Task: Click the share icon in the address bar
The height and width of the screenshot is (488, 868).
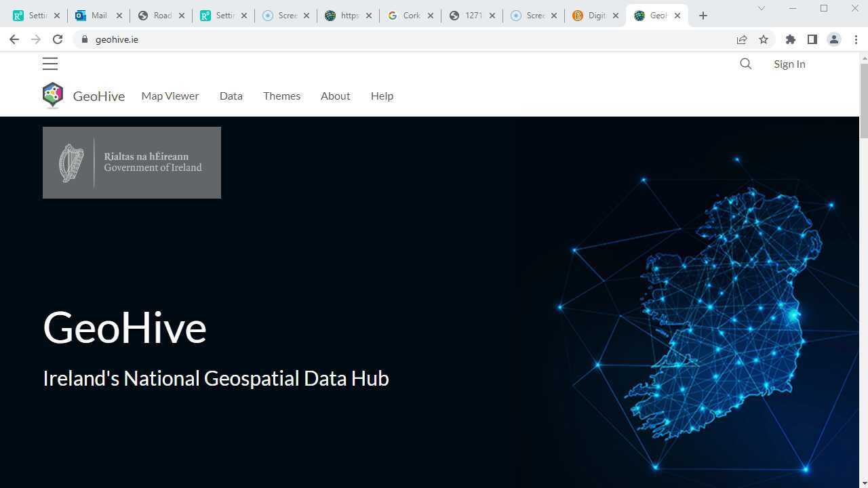Action: point(742,39)
